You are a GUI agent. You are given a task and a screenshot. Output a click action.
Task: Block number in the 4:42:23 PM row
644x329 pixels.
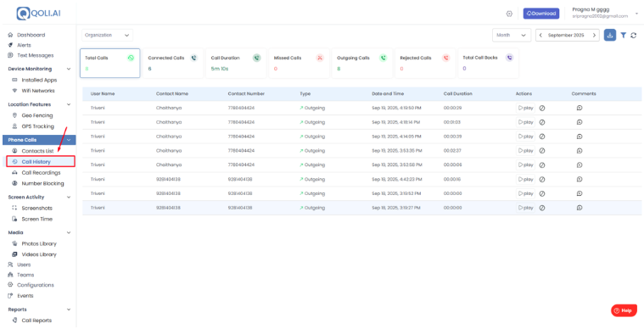541,179
